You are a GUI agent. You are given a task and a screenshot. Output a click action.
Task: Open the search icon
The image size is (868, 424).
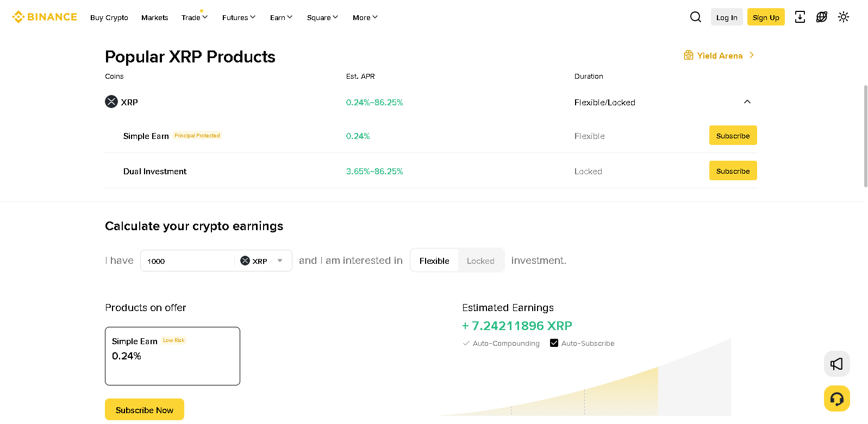click(x=695, y=17)
